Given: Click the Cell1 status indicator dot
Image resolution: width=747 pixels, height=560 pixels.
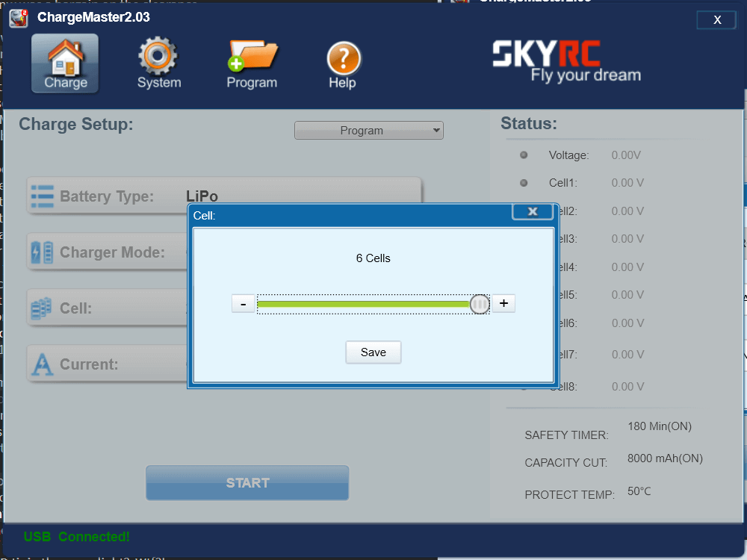Looking at the screenshot, I should (524, 183).
